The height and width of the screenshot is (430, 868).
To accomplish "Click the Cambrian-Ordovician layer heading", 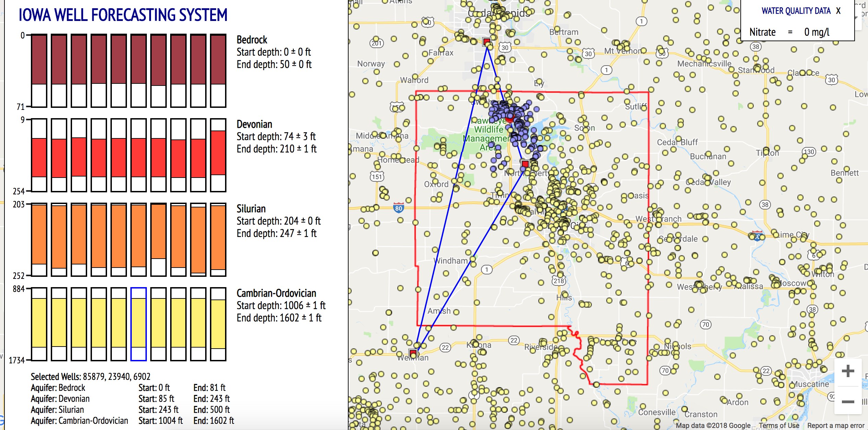I will coord(276,293).
